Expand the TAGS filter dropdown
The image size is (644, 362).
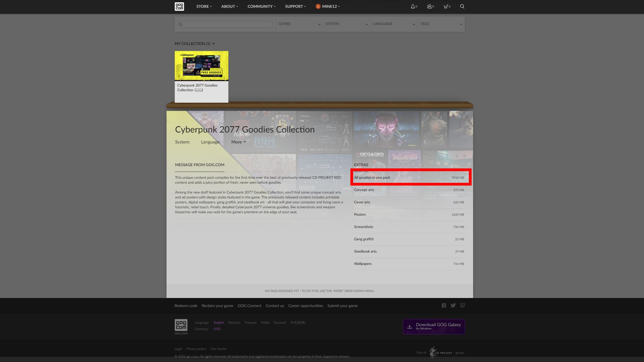tap(441, 24)
